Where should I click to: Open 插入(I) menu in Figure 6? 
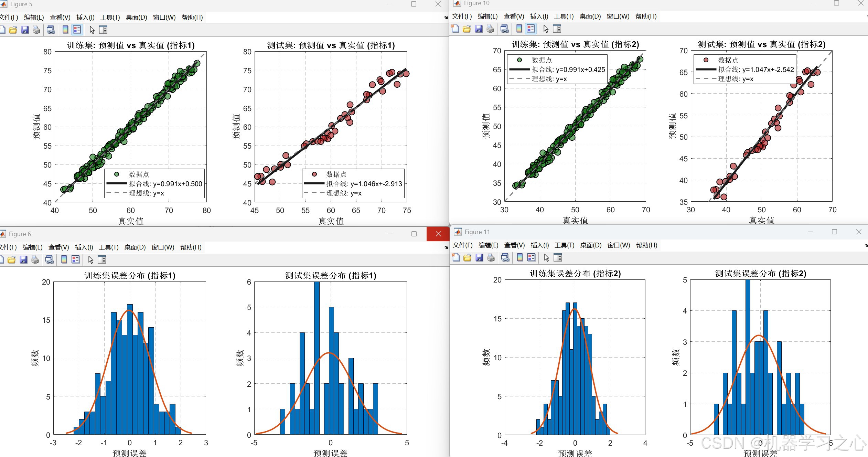pos(84,247)
